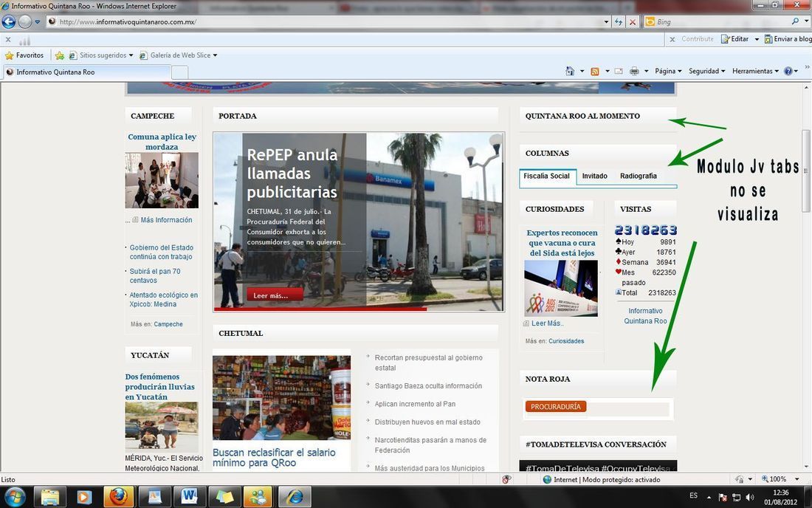Click Curiosidades link after Más en
Image resolution: width=812 pixels, height=508 pixels.
tap(566, 341)
